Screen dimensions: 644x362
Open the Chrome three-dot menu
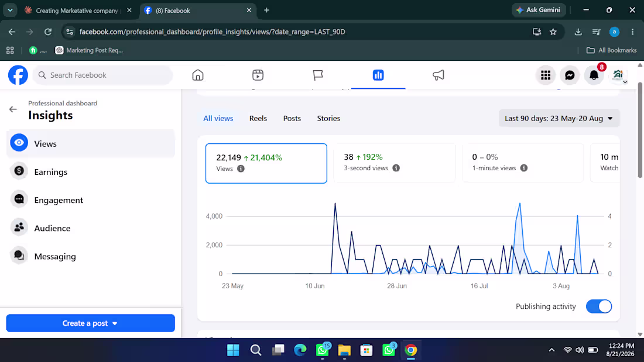pyautogui.click(x=632, y=32)
